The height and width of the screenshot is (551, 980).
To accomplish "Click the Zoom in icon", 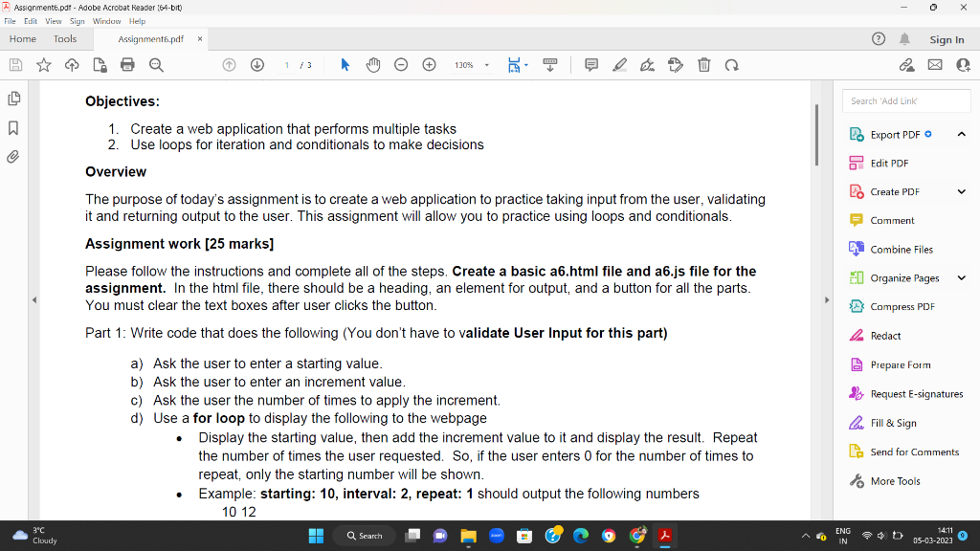I will 429,64.
